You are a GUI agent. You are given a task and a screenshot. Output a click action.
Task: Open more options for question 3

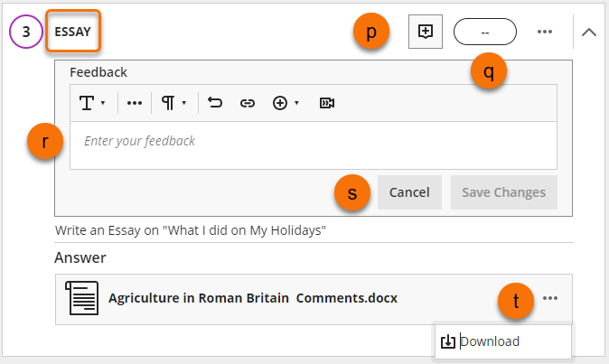544,32
